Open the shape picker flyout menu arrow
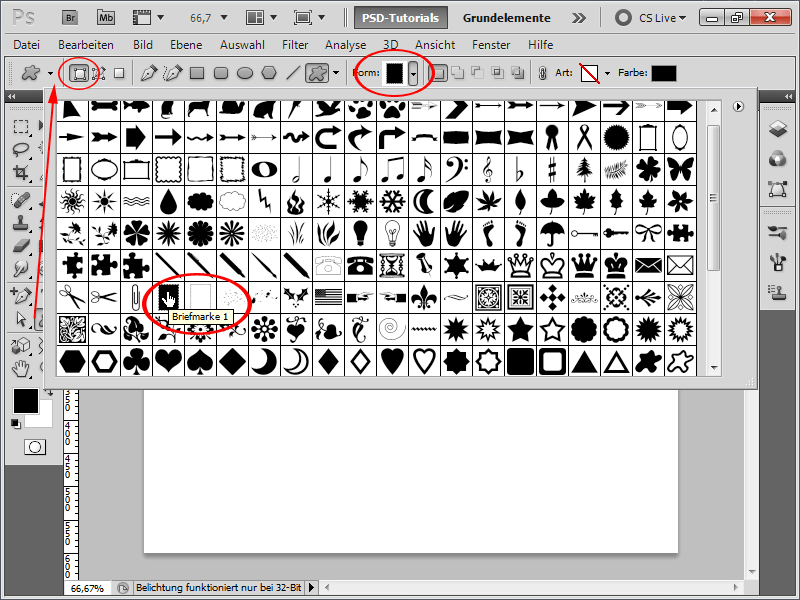 [738, 107]
